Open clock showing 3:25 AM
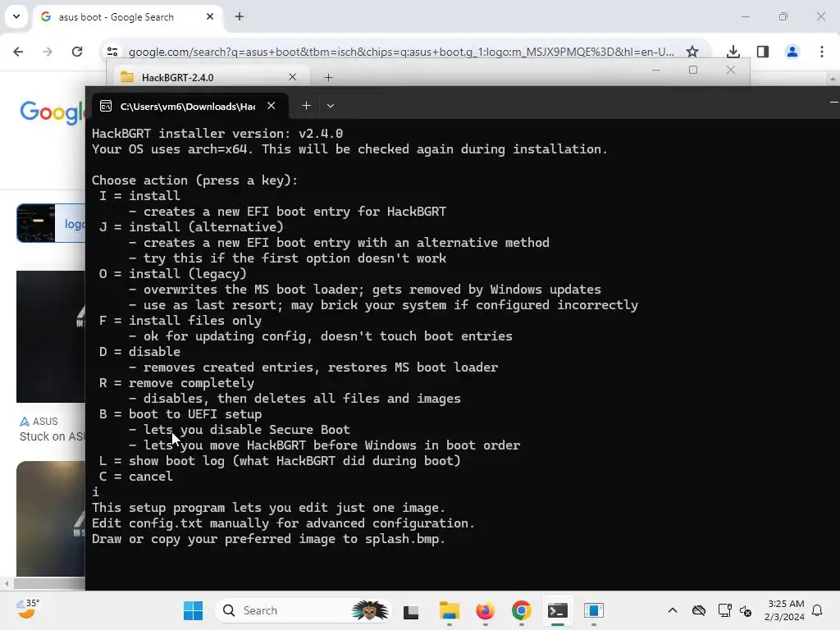Screen dimensions: 840x630 (785, 610)
